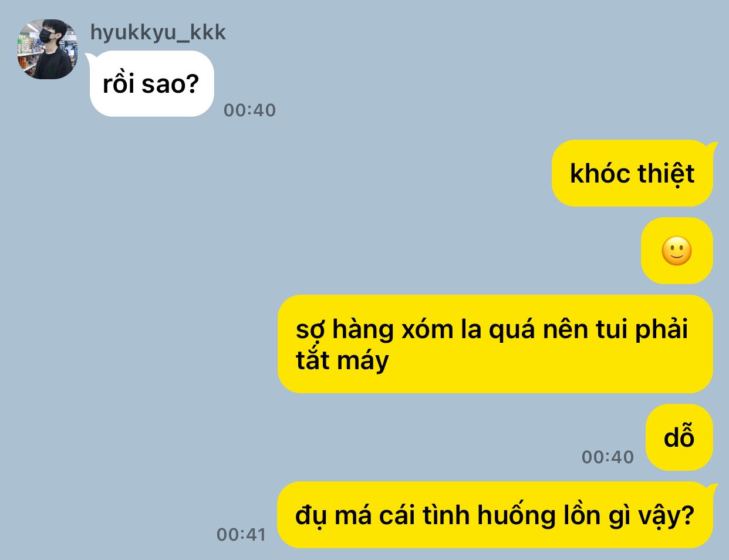
Task: Select the last message ending 'gì vậy?'
Action: pos(495,515)
